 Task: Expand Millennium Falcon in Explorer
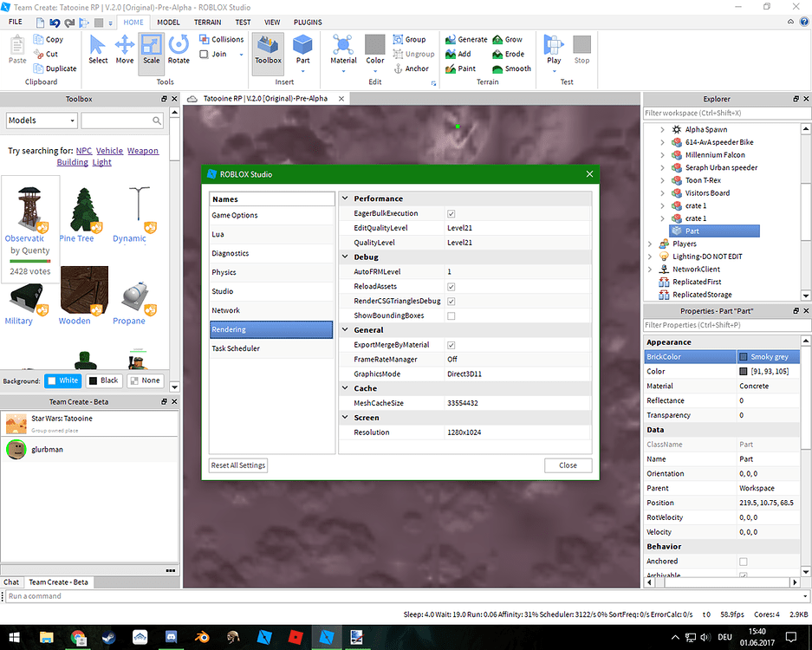662,155
